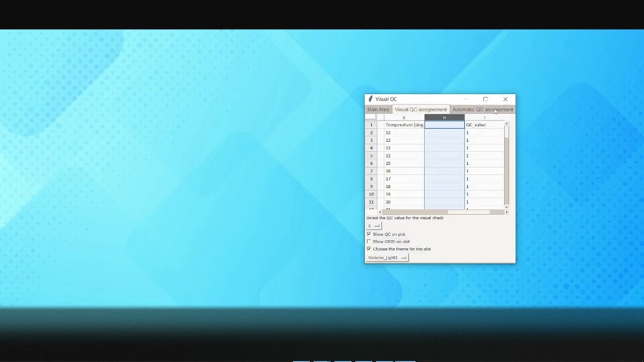Select row header 4
Screen dimensions: 644x362
point(371,148)
